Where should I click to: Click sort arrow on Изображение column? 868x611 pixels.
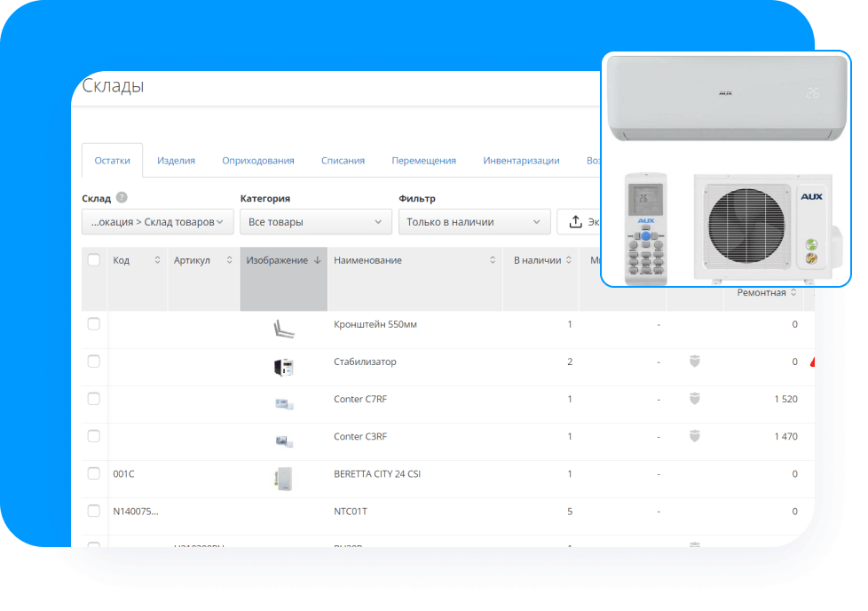coord(317,260)
